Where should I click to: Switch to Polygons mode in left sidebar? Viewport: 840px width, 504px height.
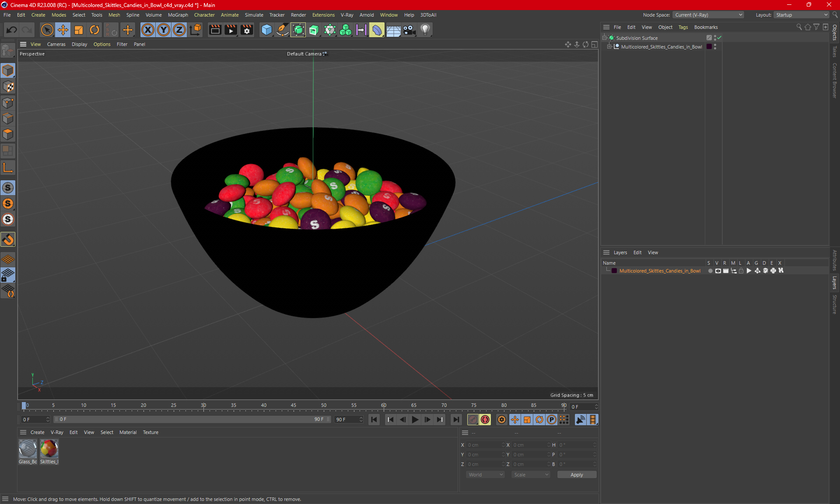(8, 134)
